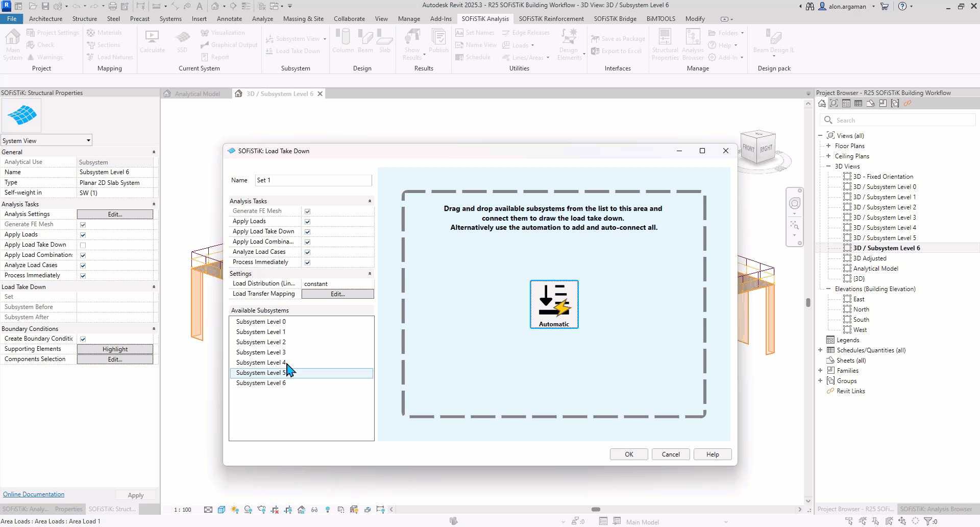
Task: Switch to the SOFiSTiK Reinforcement ribbon tab
Action: point(551,19)
